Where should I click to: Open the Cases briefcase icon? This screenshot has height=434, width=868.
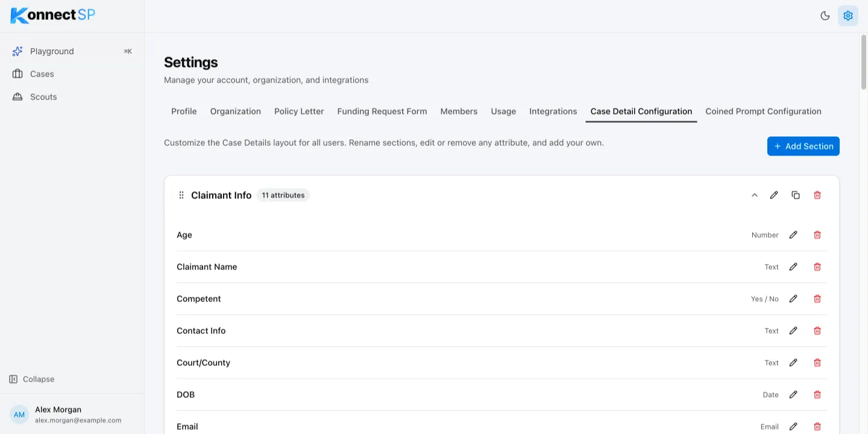click(x=17, y=74)
